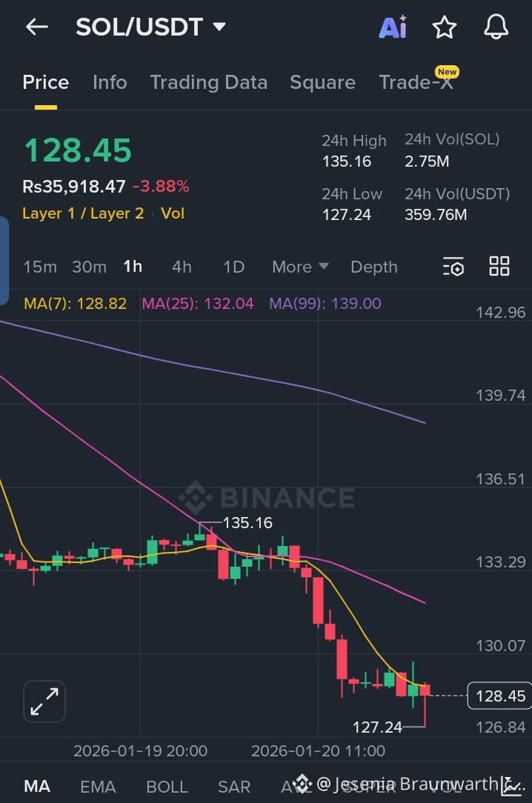This screenshot has width=532, height=803.
Task: Open the More timeframes dropdown
Action: 300,267
